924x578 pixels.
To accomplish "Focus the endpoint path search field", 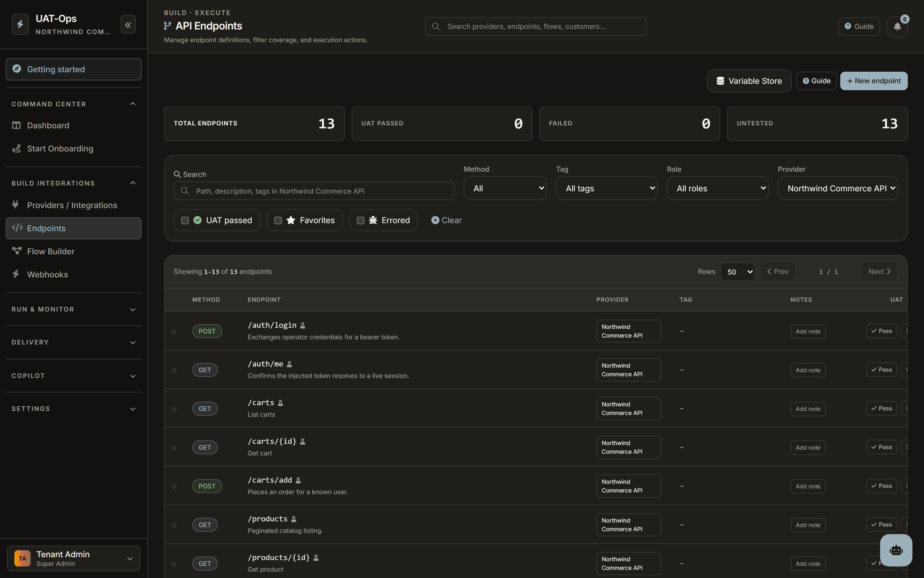I will point(314,191).
